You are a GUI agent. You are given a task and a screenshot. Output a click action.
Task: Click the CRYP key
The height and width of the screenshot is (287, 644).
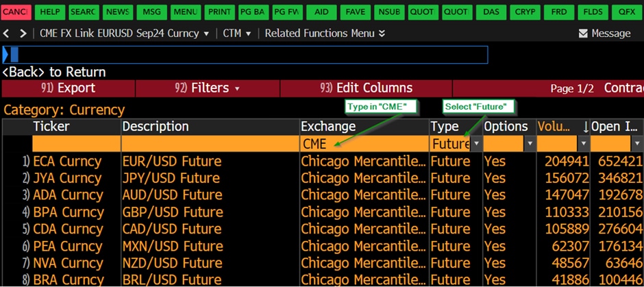525,12
